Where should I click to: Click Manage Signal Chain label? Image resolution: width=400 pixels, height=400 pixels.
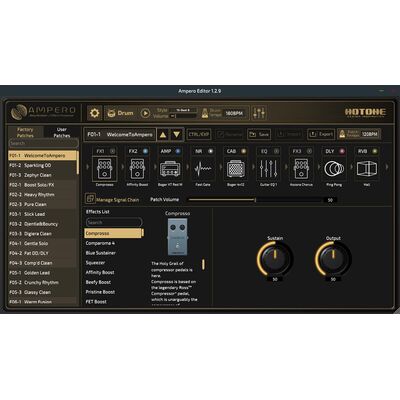pyautogui.click(x=118, y=200)
